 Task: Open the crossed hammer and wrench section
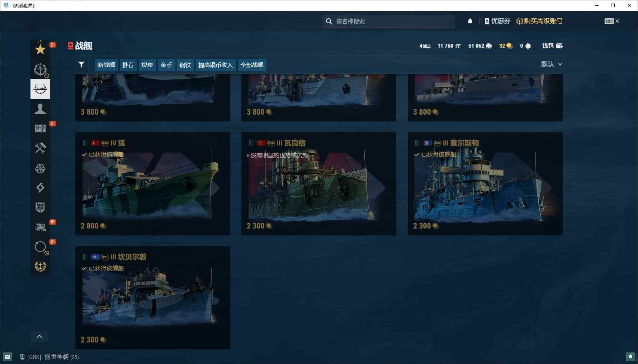pos(40,148)
